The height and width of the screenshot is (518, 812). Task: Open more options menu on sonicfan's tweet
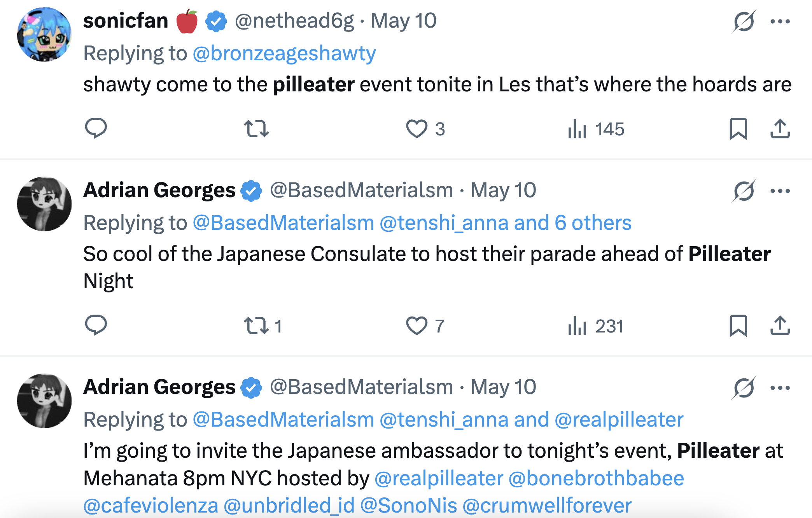[780, 21]
